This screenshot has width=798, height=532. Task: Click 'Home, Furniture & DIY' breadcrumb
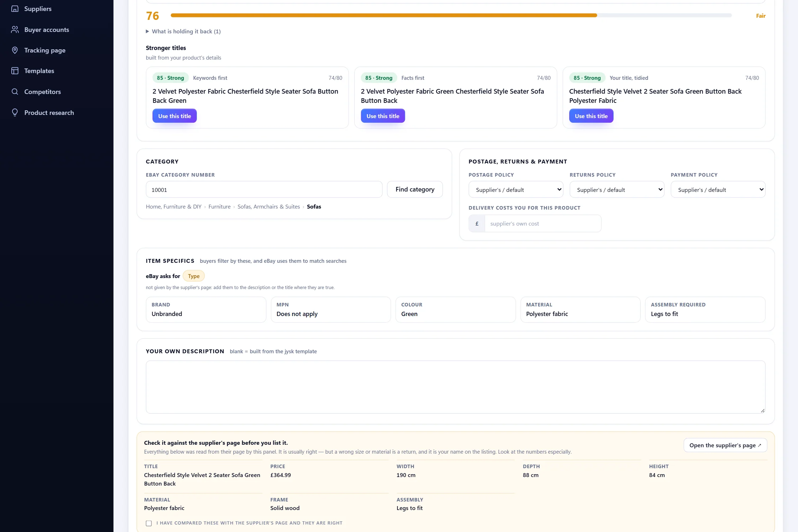(173, 206)
